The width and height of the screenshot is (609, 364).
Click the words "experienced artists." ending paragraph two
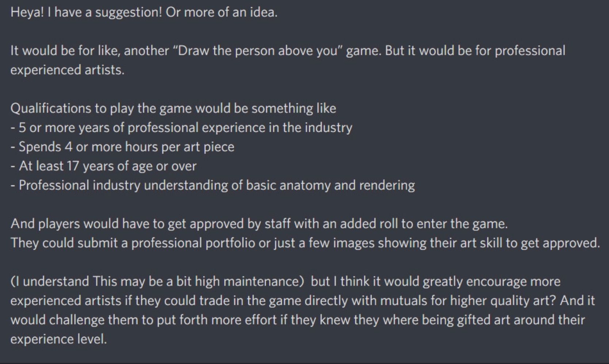(x=68, y=70)
